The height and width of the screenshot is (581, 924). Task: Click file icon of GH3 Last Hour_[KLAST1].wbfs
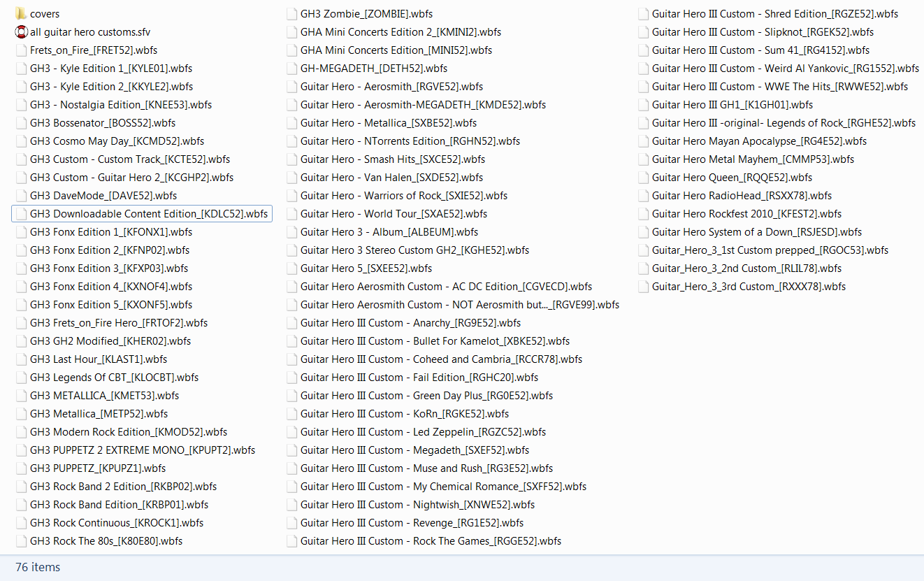(x=21, y=359)
